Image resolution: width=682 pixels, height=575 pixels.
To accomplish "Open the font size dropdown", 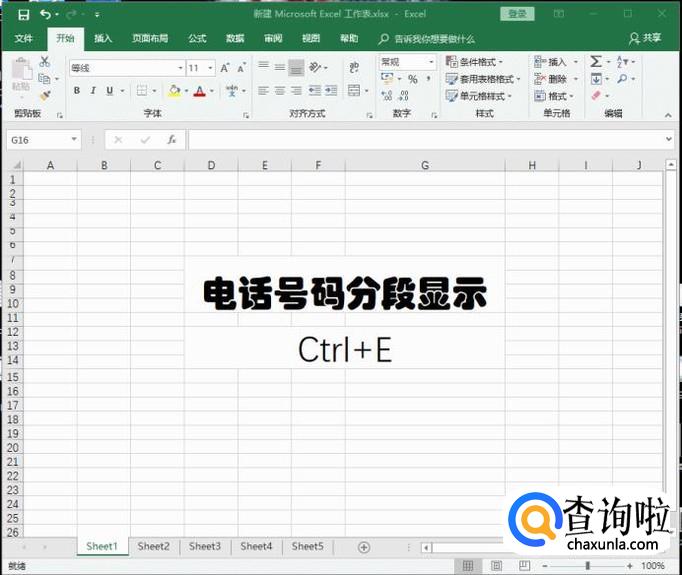I will click(x=210, y=68).
